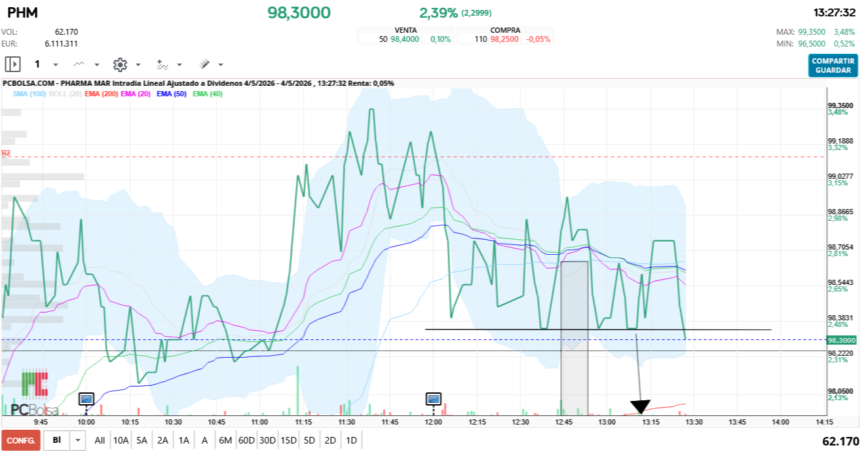Click the event marker icon at 10:00
This screenshot has width=868, height=454.
pos(86,398)
